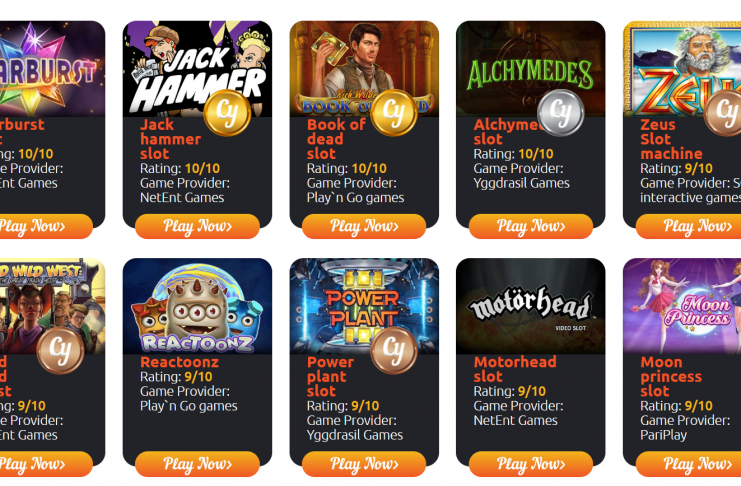The width and height of the screenshot is (741, 486).
Task: Play Now under Power plant slot
Action: coord(364,464)
